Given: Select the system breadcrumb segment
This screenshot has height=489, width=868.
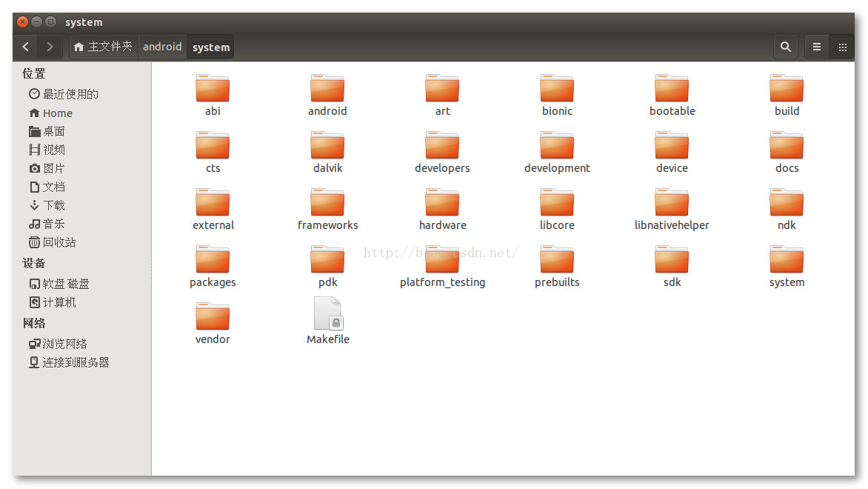Looking at the screenshot, I should point(211,47).
